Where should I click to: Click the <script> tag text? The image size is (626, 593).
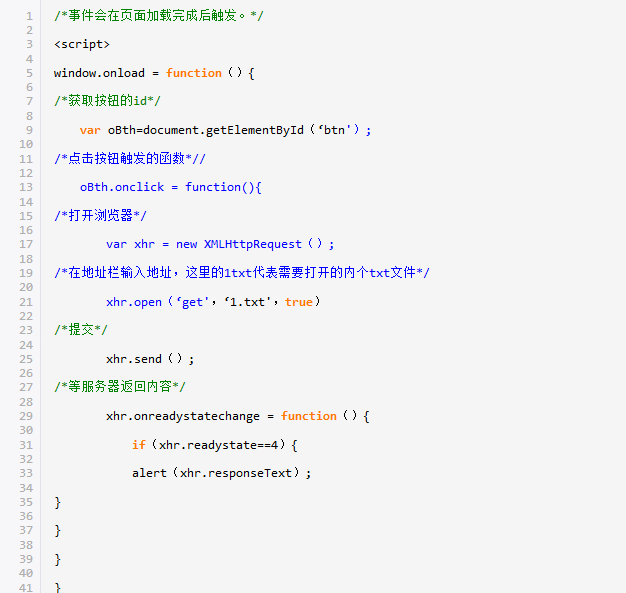(x=82, y=44)
